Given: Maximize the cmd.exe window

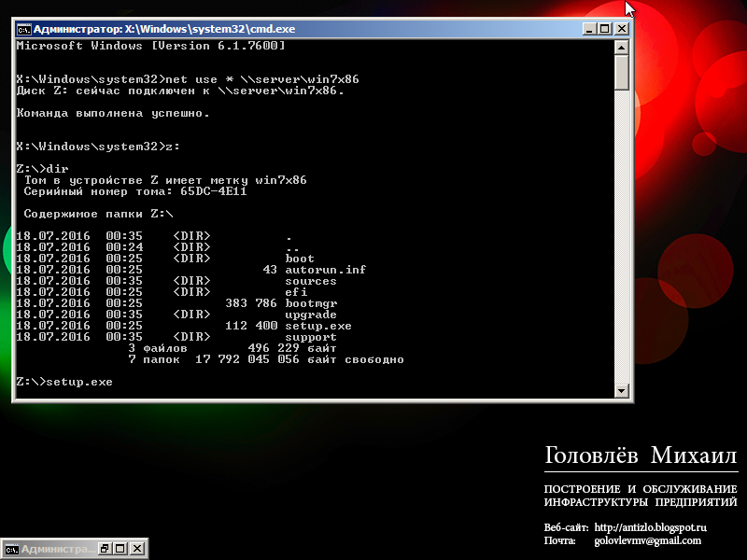Looking at the screenshot, I should (x=605, y=29).
